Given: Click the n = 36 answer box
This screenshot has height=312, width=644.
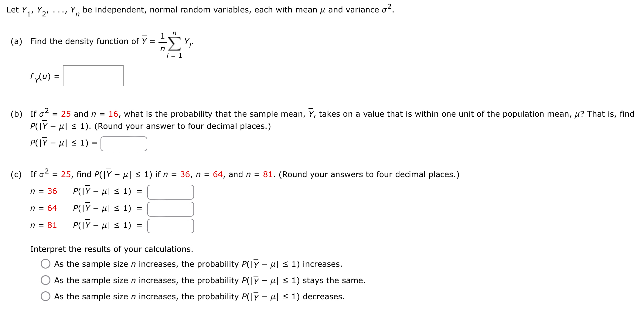Looking at the screenshot, I should [x=170, y=191].
